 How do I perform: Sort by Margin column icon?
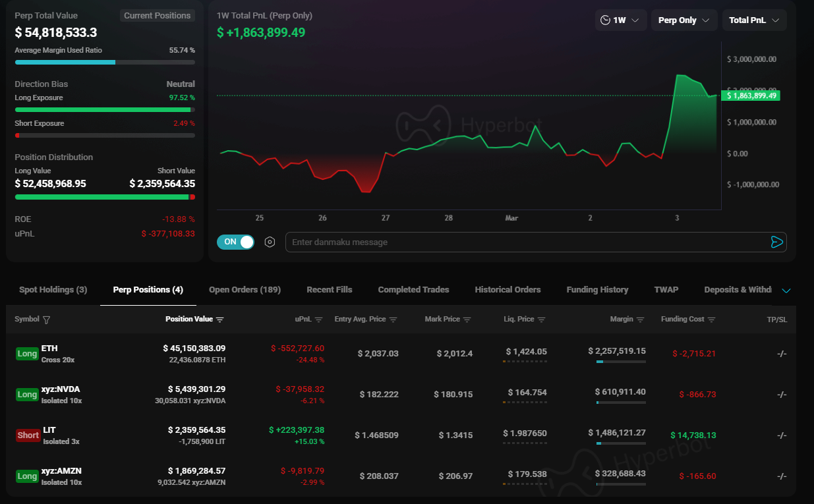point(640,320)
